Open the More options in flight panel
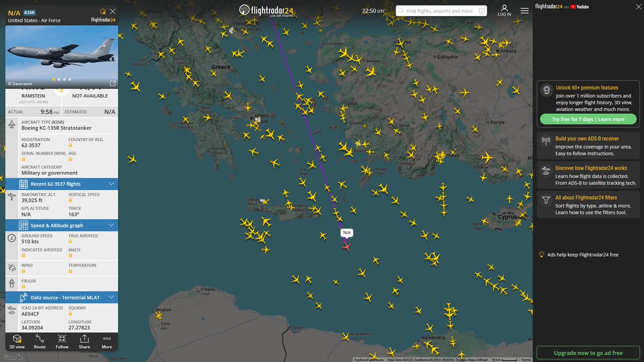This screenshot has height=362, width=644. pyautogui.click(x=107, y=342)
